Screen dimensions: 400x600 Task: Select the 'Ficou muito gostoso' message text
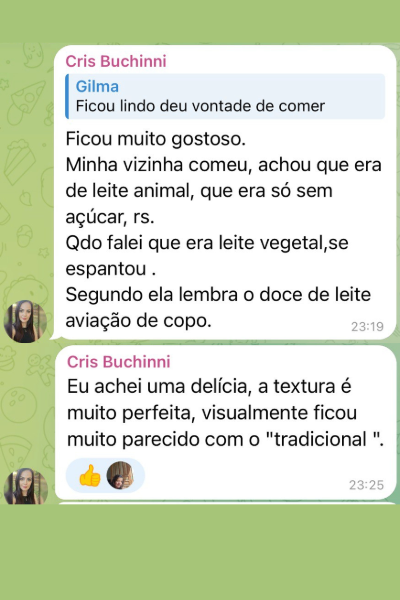click(224, 229)
